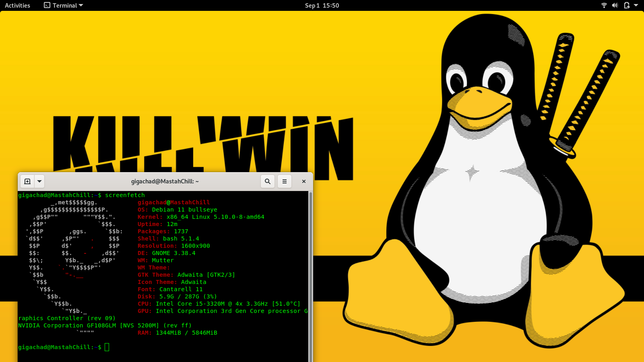Click the Terminal label in top bar
Screen dimensions: 644x362
coord(64,6)
